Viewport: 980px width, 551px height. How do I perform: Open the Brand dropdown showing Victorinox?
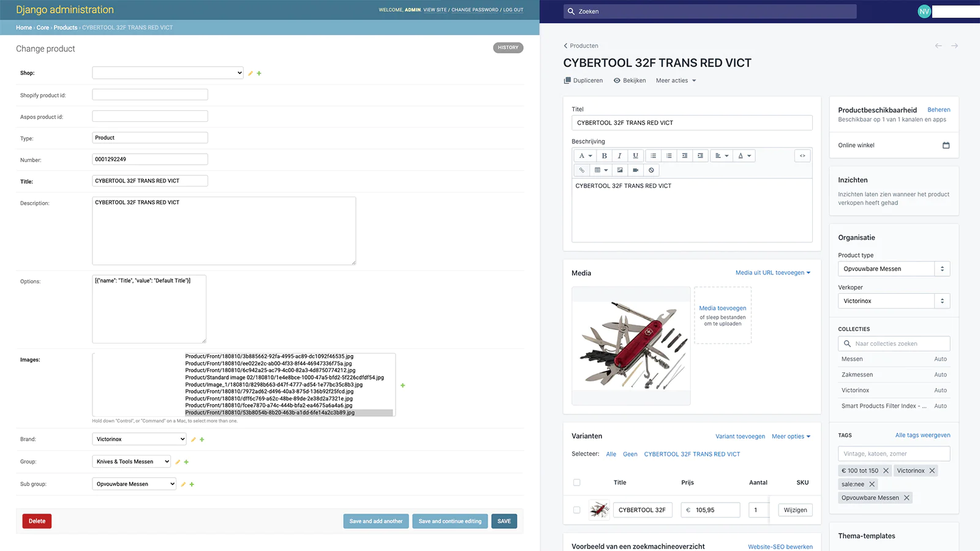(x=139, y=439)
